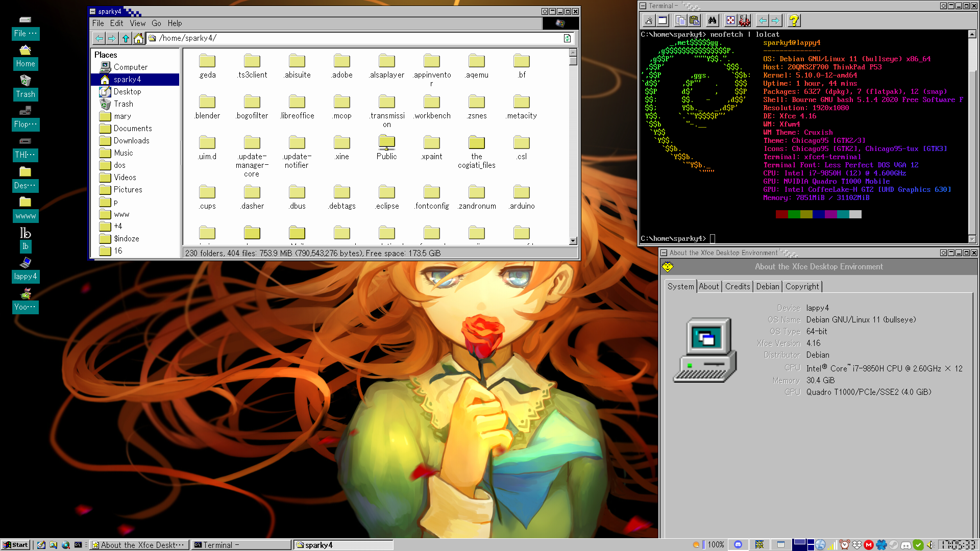Switch to the Credits tab
Image resolution: width=980 pixels, height=551 pixels.
click(738, 287)
